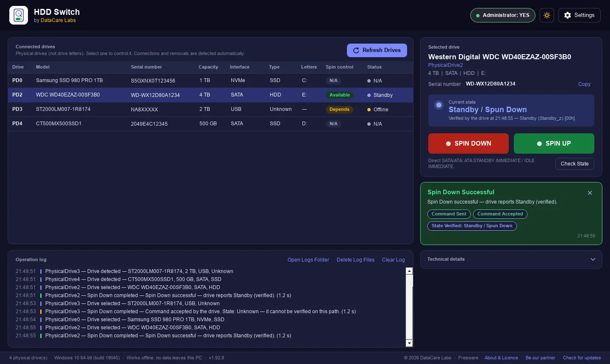Viewport: 610px width, 364px height.
Task: Click the Check State button
Action: tap(575, 164)
